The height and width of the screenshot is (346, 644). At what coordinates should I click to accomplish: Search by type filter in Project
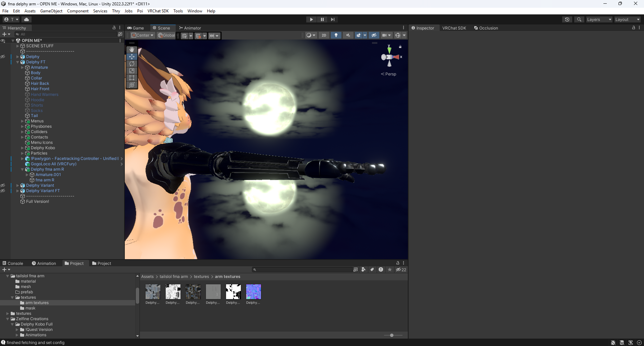click(364, 270)
